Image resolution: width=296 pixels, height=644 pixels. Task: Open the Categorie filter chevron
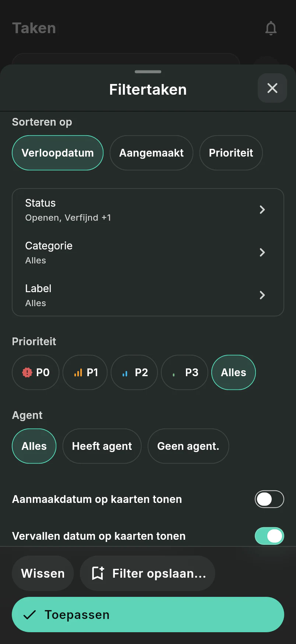pos(262,252)
